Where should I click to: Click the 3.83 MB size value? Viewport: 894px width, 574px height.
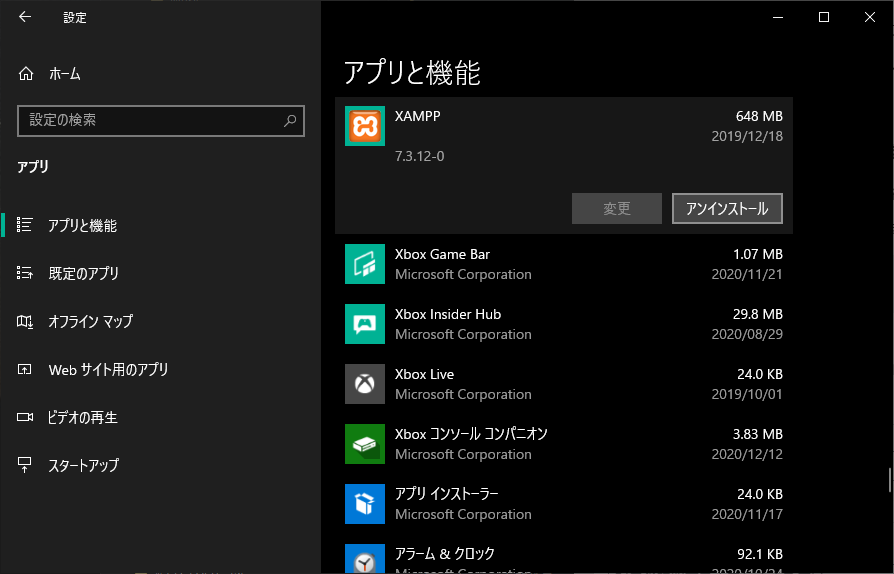point(758,434)
